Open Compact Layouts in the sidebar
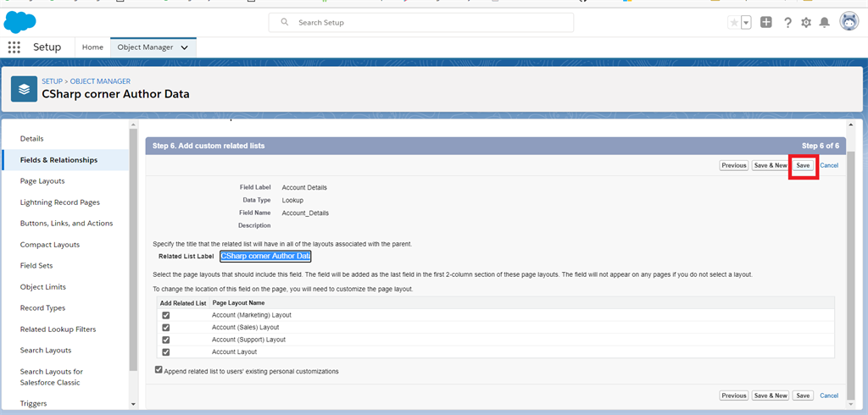Image resolution: width=868 pixels, height=415 pixels. (x=50, y=245)
